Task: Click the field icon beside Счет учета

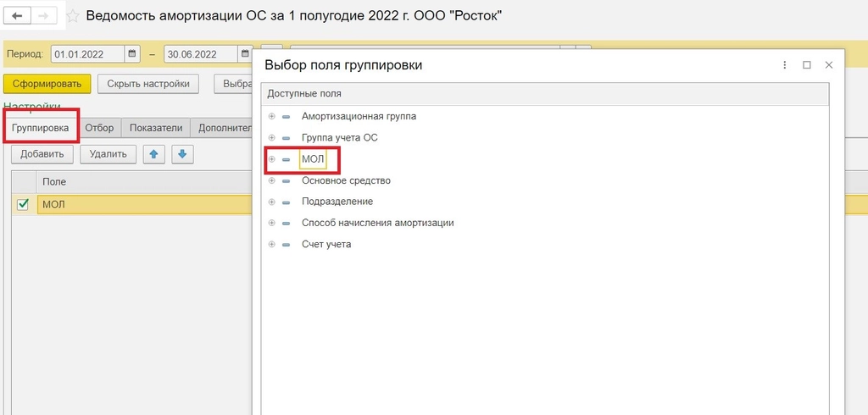Action: (286, 244)
